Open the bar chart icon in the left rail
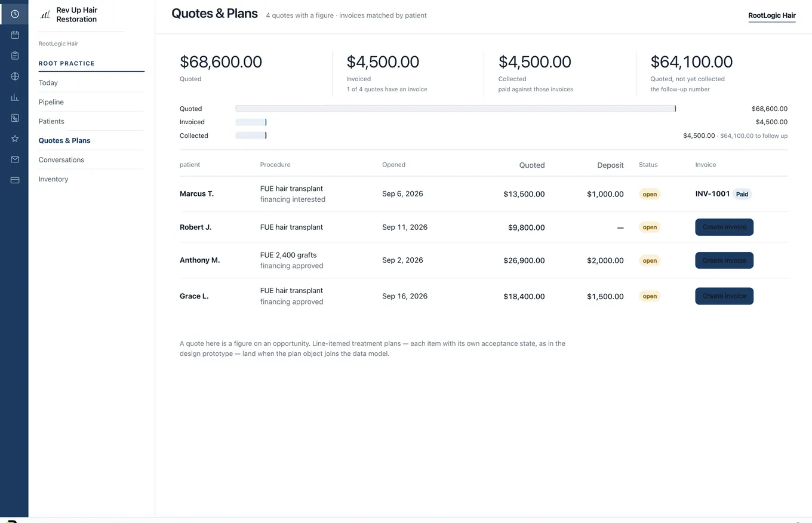This screenshot has width=812, height=523. pos(14,97)
